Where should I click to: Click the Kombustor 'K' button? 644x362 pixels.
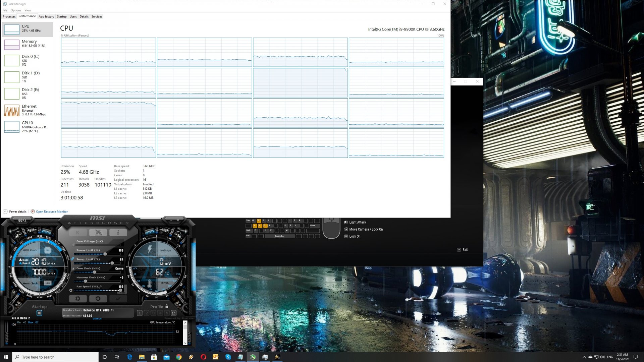(78, 232)
